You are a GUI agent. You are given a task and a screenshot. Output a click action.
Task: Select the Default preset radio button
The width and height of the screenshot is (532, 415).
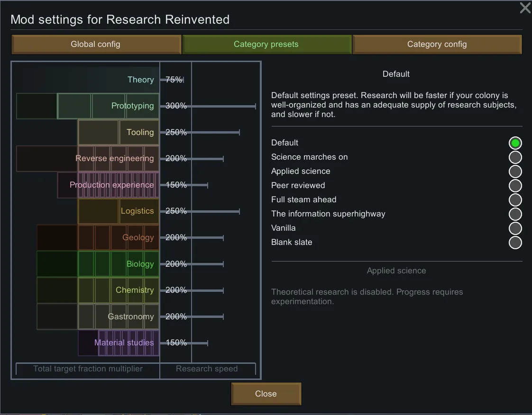click(515, 143)
